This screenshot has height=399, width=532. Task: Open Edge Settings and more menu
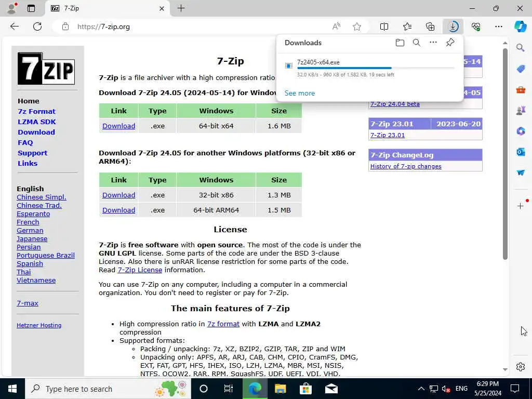point(498,26)
